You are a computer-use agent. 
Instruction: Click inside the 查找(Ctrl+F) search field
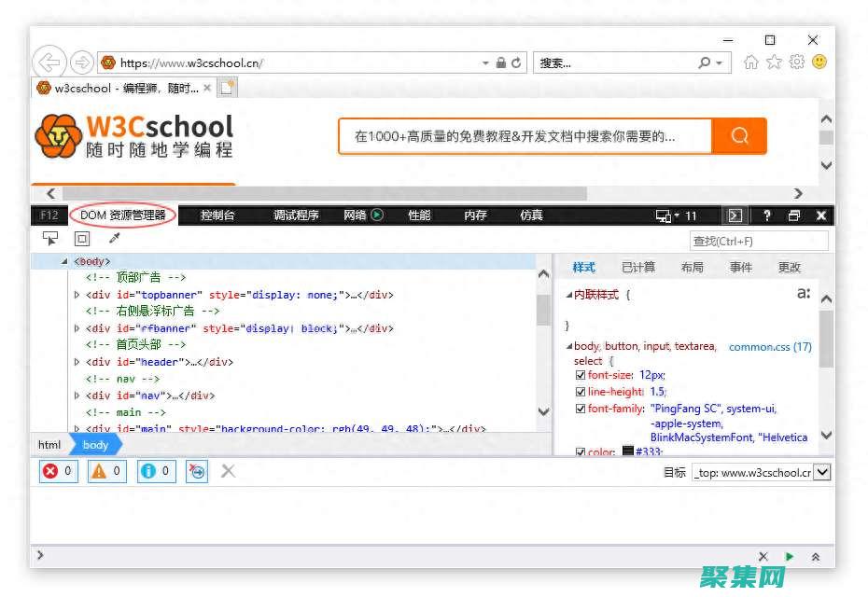click(758, 241)
